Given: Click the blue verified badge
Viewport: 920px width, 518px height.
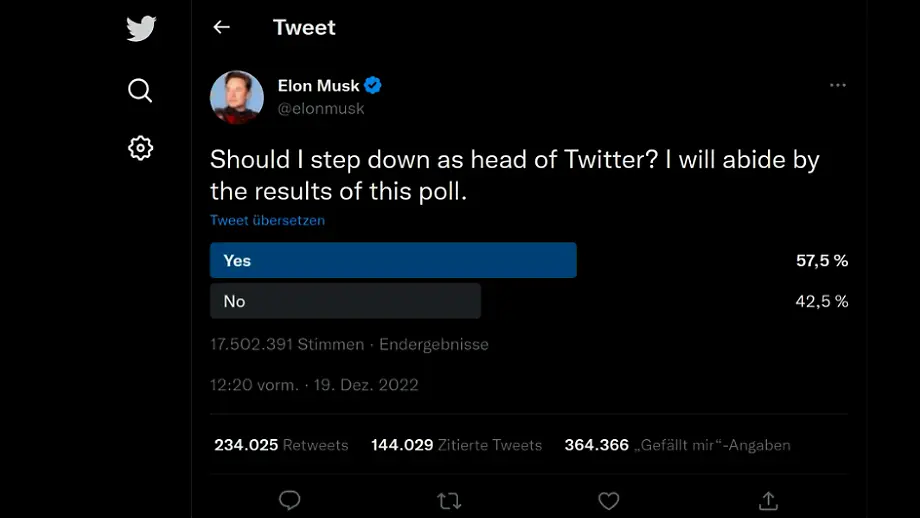Looking at the screenshot, I should (373, 86).
